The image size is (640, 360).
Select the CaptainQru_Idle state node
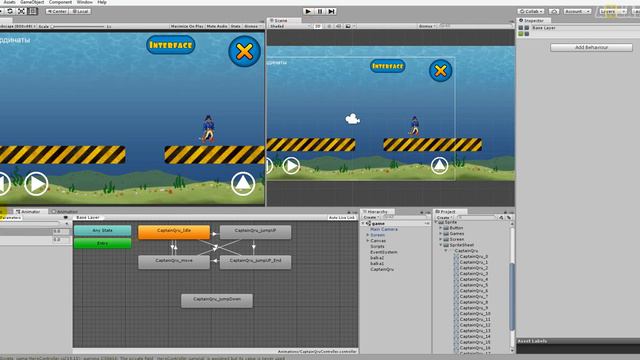click(x=174, y=231)
